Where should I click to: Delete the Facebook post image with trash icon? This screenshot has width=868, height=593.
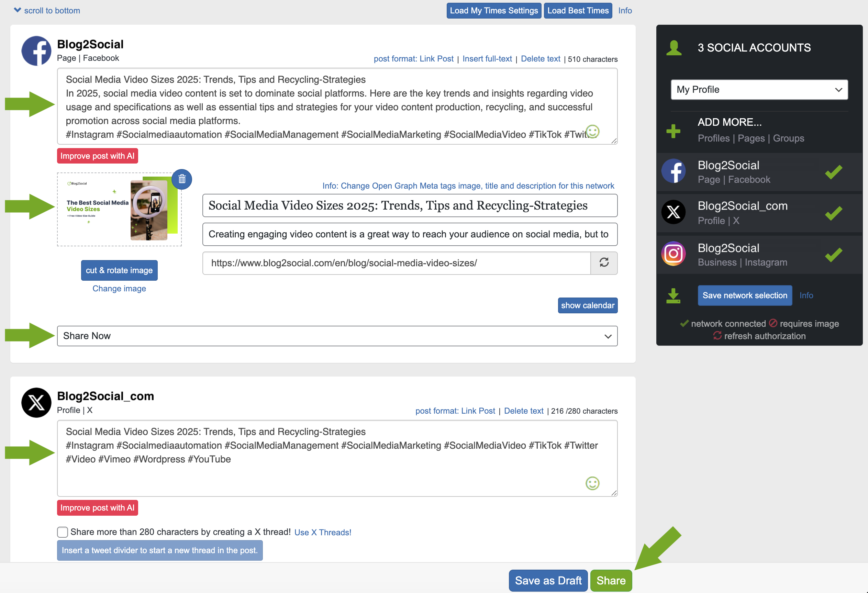181,179
